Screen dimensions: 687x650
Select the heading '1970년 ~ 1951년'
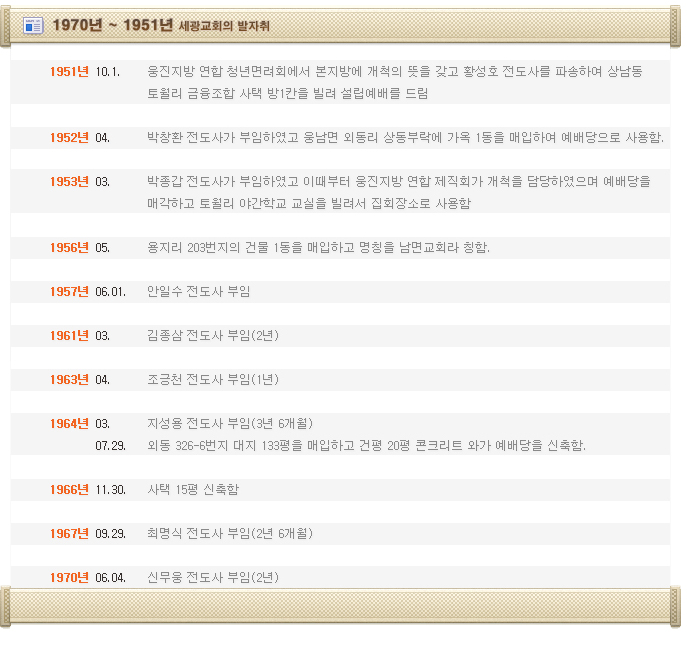pyautogui.click(x=113, y=25)
